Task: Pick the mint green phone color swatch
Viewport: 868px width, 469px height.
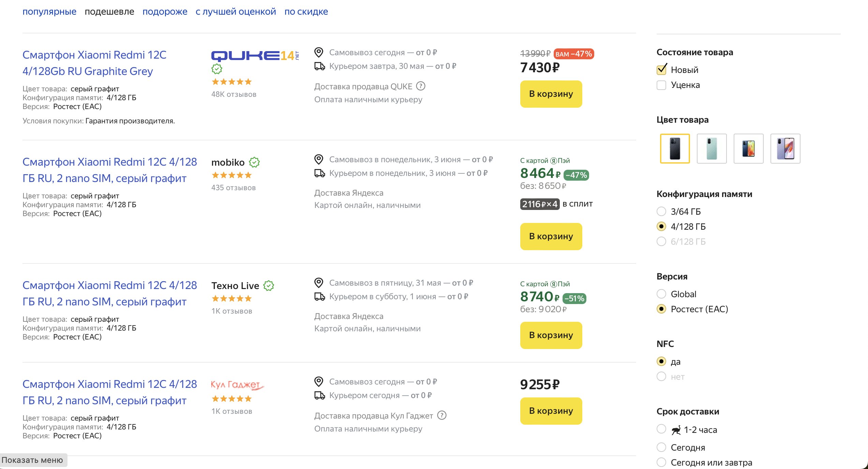Action: pos(712,149)
